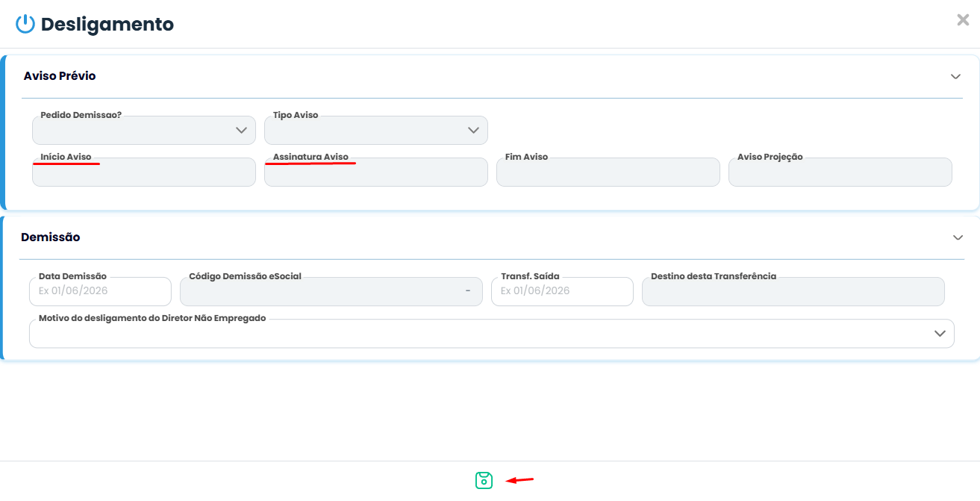Screen dimensions: 980x501
Task: Click the Código Demissão eSocial field
Action: point(331,291)
